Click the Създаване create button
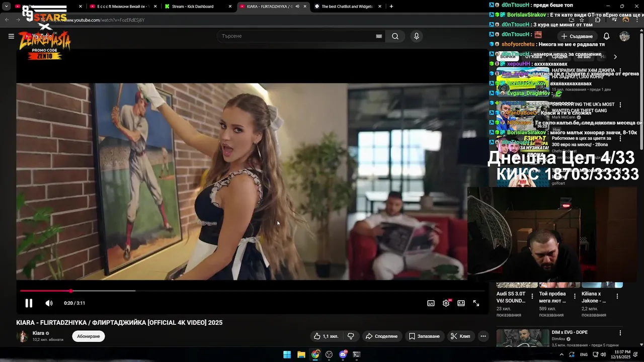This screenshot has width=644, height=362. (577, 36)
